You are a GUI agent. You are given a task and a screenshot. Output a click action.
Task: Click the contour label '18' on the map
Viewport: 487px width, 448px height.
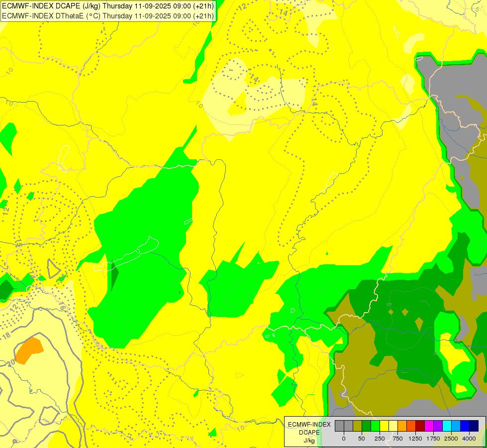click(x=6, y=335)
